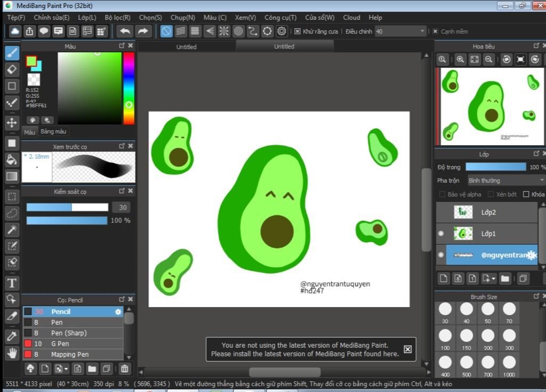Switch to the left Untitled document tab
Viewport: 546px width, 392px height.
click(x=186, y=47)
